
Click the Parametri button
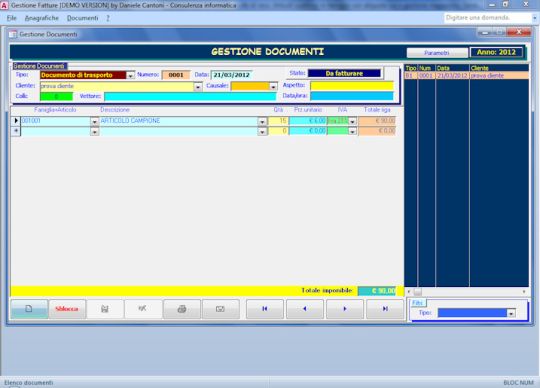[437, 53]
